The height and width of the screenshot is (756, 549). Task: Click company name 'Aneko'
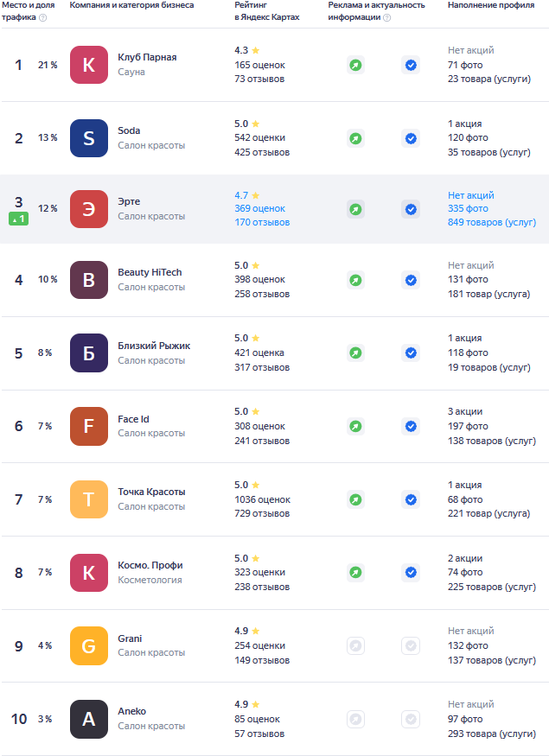[x=131, y=711]
